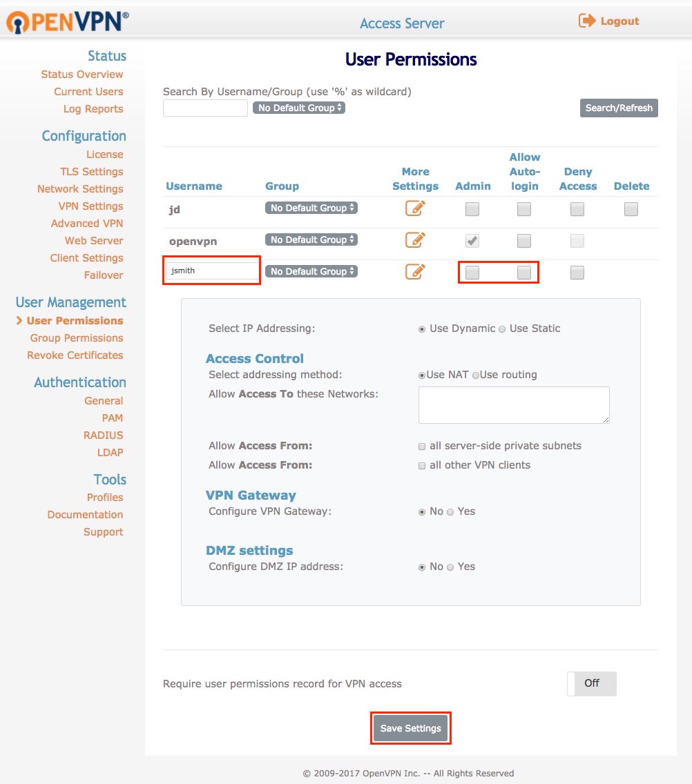
Task: Choose Use routing addressing method
Action: 476,375
